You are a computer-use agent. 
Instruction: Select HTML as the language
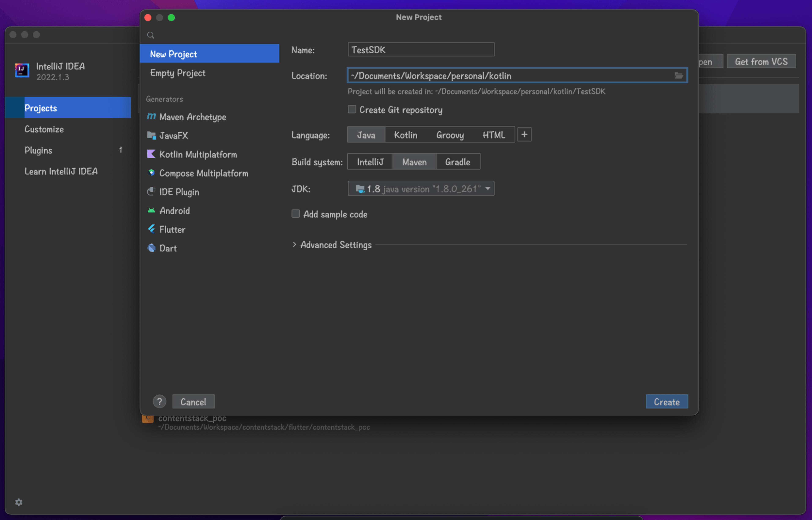click(x=494, y=135)
